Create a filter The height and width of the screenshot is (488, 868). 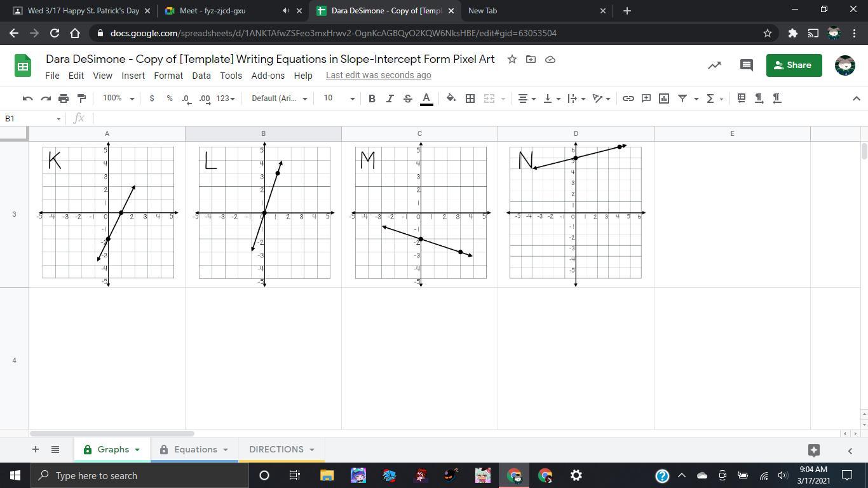pyautogui.click(x=682, y=98)
